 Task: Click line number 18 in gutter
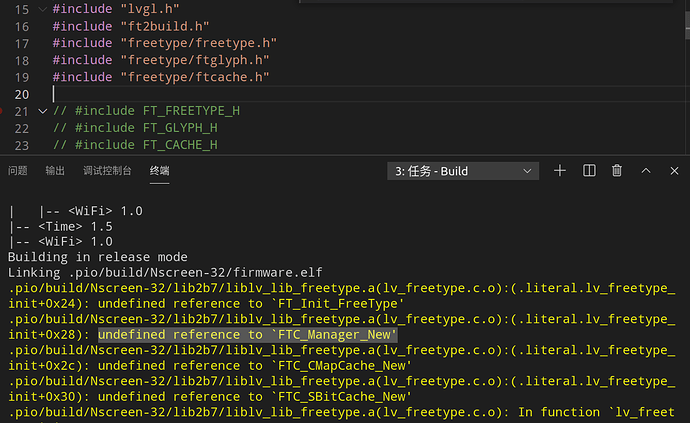point(22,60)
